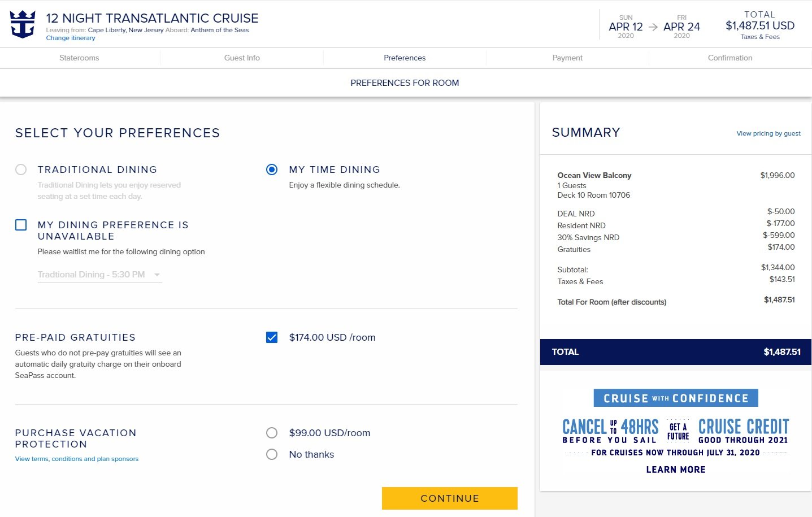Check My Dining Preference Is Unavailable box
Image resolution: width=812 pixels, height=517 pixels.
21,225
